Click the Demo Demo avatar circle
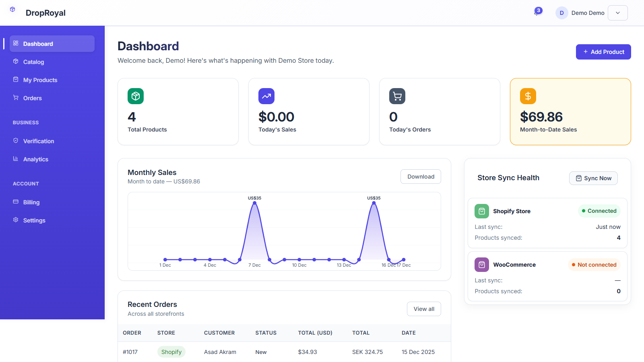This screenshot has height=362, width=644. click(561, 13)
